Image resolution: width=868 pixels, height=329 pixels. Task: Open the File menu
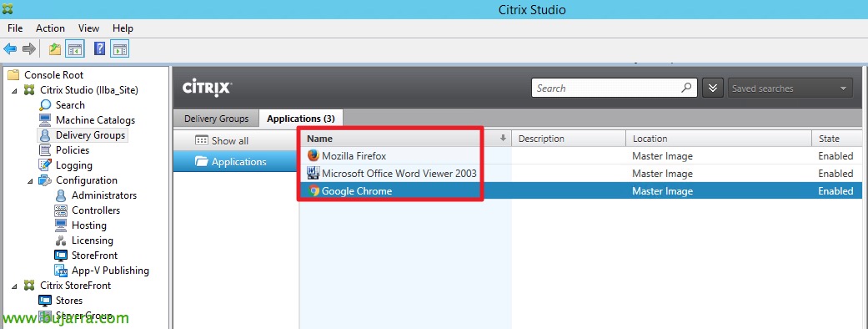[16, 28]
